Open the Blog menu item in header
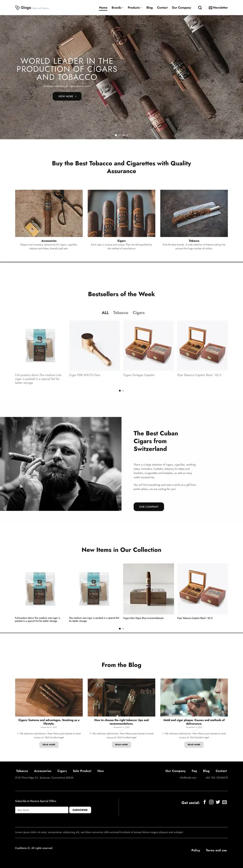 click(x=149, y=8)
